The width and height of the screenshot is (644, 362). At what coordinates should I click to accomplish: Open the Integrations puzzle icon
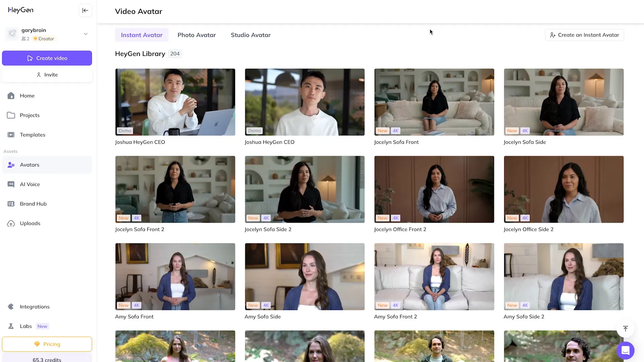click(x=11, y=307)
